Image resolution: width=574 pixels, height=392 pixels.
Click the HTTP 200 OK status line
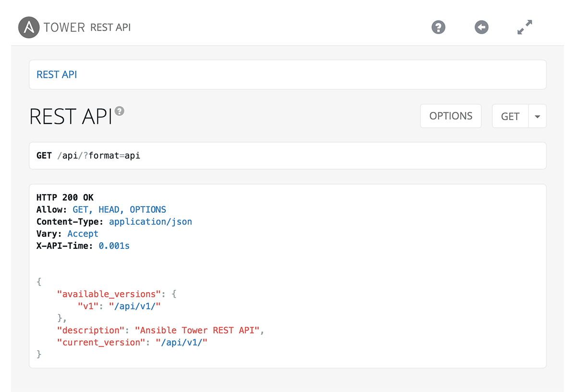pos(65,197)
